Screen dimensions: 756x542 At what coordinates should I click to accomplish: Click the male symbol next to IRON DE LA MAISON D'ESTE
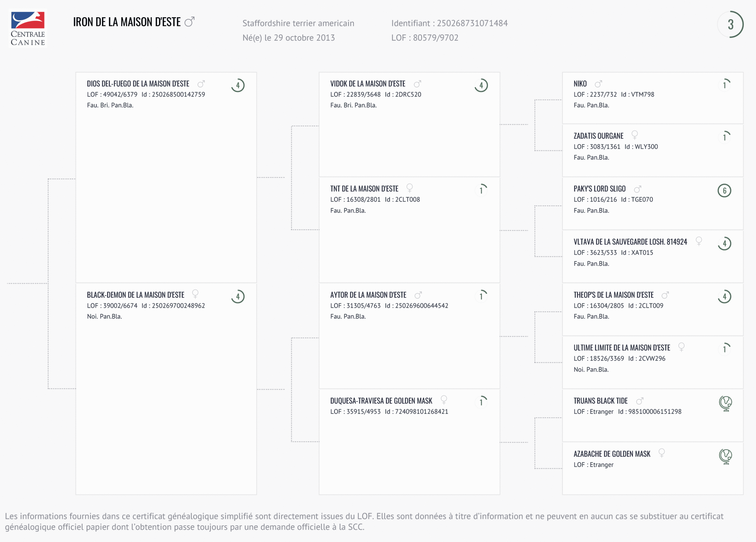(x=189, y=22)
